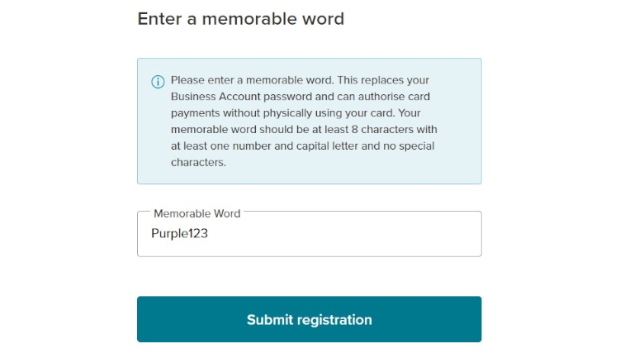Screen dimensions: 644x358
Task: Click the "Enter a memorable word" heading
Action: coord(241,19)
